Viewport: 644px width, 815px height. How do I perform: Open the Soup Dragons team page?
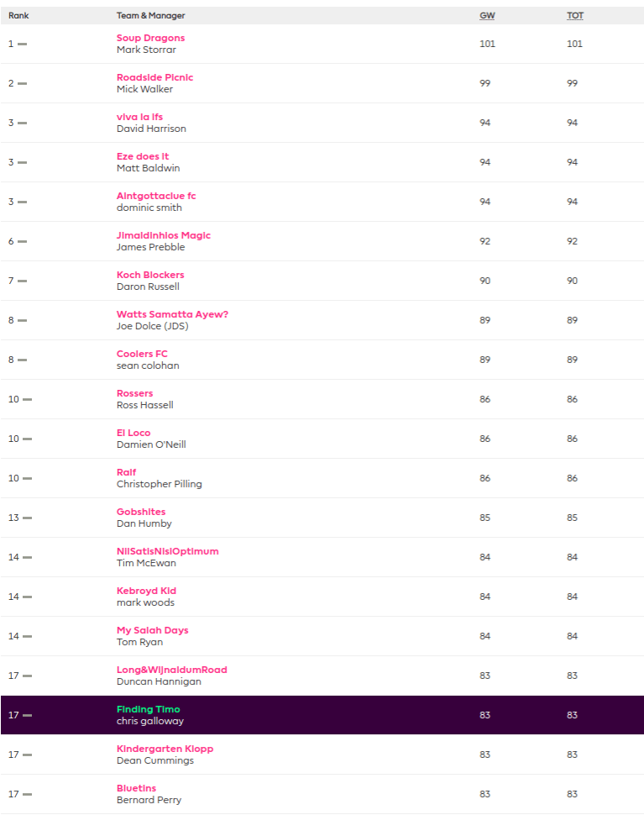[150, 38]
